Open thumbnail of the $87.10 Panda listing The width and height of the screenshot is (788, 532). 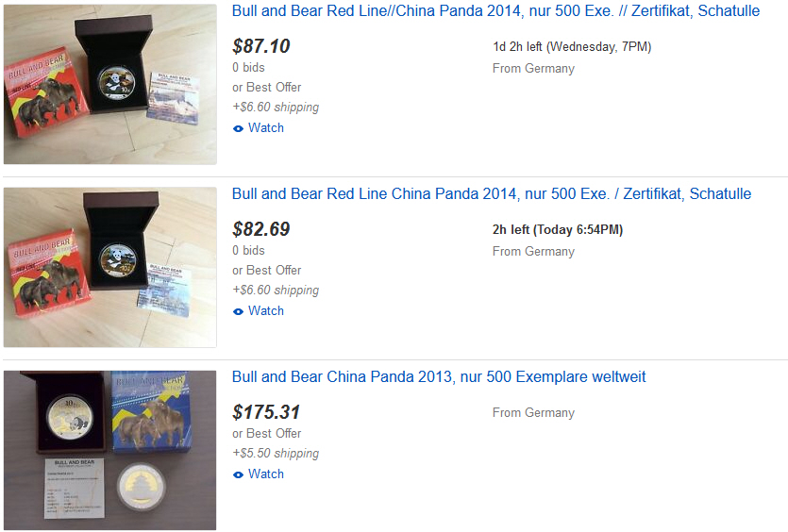[x=110, y=85]
